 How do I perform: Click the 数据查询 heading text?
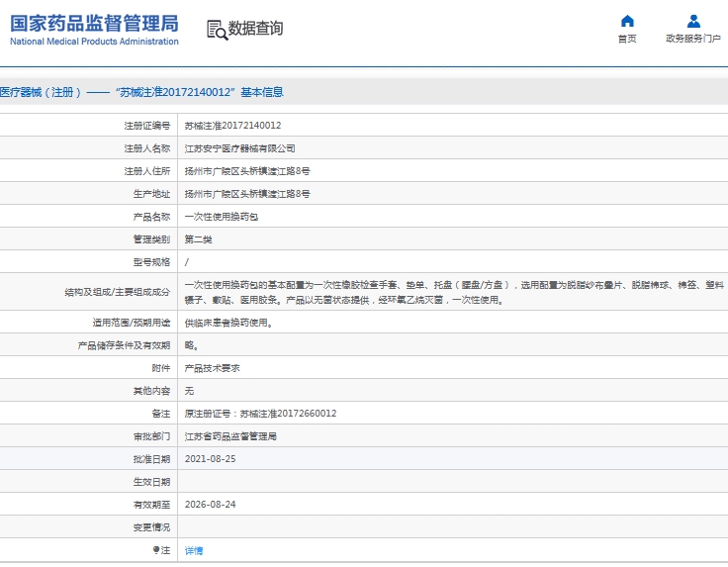pos(255,29)
